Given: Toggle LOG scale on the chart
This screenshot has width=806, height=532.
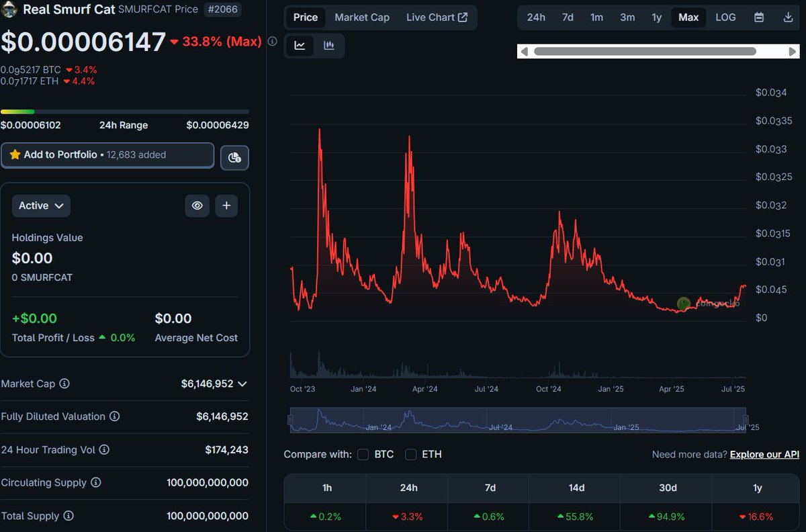Looking at the screenshot, I should (x=725, y=17).
